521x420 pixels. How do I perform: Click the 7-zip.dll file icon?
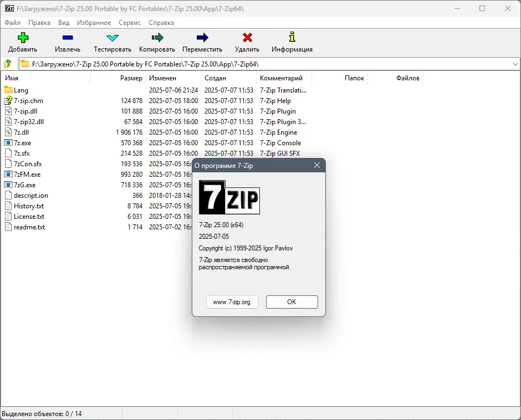click(x=8, y=111)
